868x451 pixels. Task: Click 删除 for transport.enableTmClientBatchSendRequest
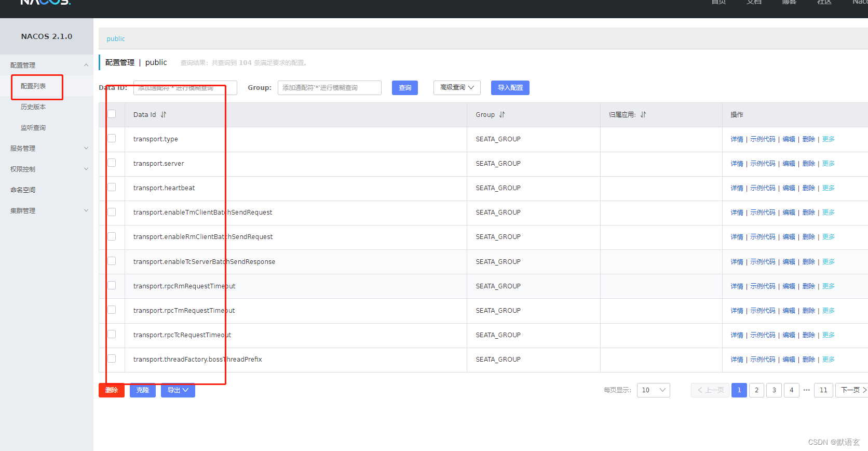[x=809, y=213]
